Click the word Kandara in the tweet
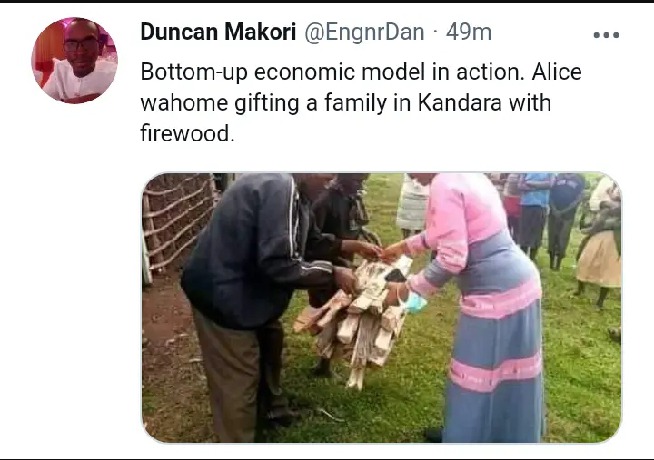This screenshot has height=460, width=654. (459, 103)
